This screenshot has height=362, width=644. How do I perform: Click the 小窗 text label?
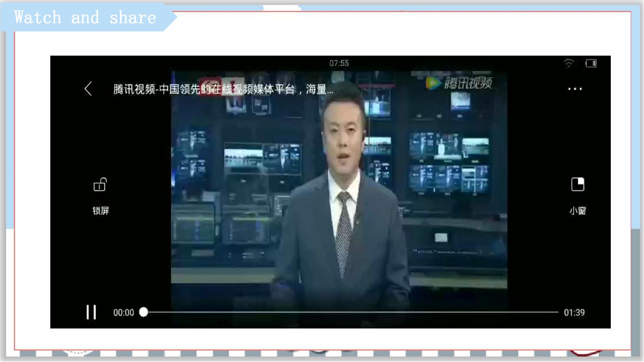578,210
